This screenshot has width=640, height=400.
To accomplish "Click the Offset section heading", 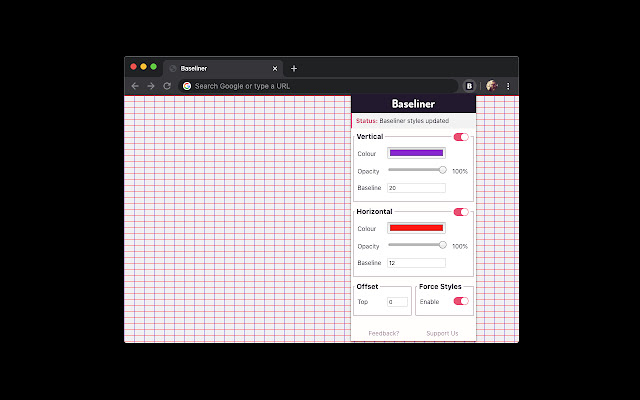I will pyautogui.click(x=367, y=287).
